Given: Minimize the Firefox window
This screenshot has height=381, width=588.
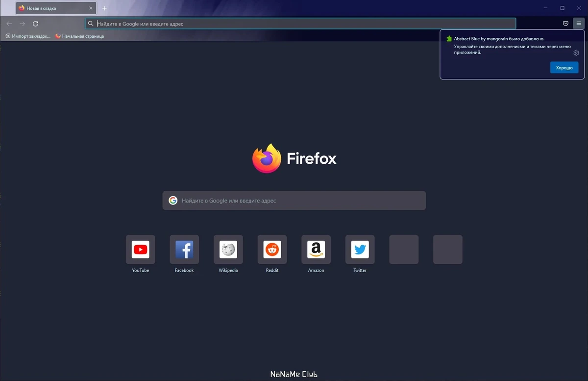Looking at the screenshot, I should [x=546, y=8].
